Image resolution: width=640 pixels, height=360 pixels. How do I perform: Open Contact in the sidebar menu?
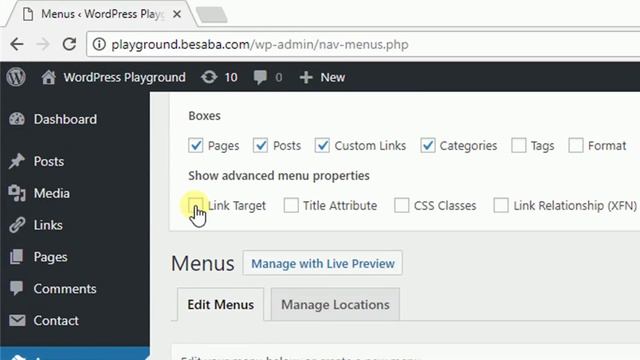click(x=56, y=320)
